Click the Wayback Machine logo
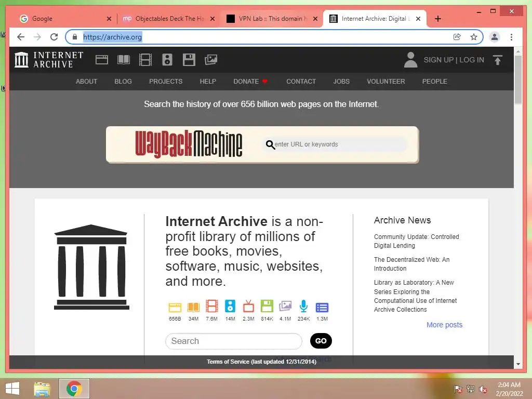This screenshot has width=532, height=399. pyautogui.click(x=189, y=144)
